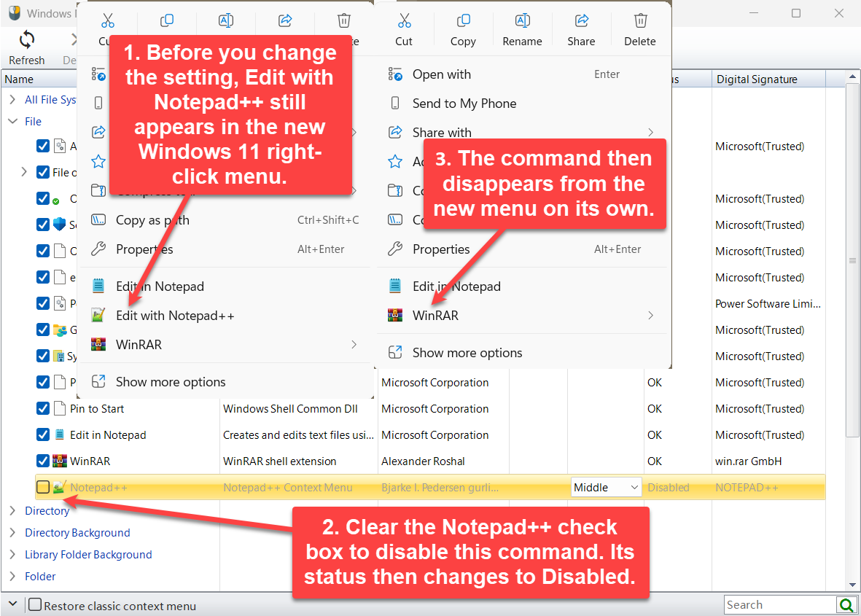The image size is (861, 616).
Task: Click the 'Alexander Roshal' cell
Action: click(423, 461)
